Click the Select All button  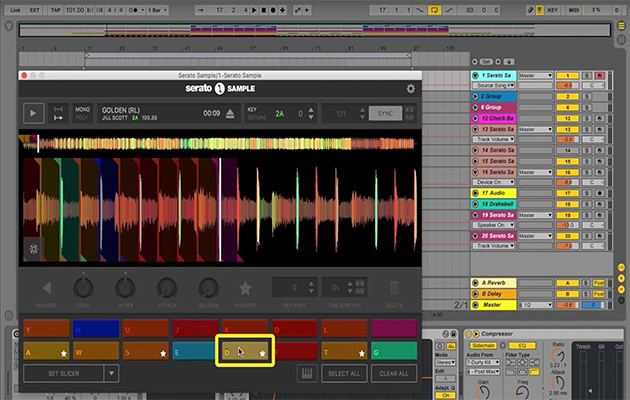[343, 373]
